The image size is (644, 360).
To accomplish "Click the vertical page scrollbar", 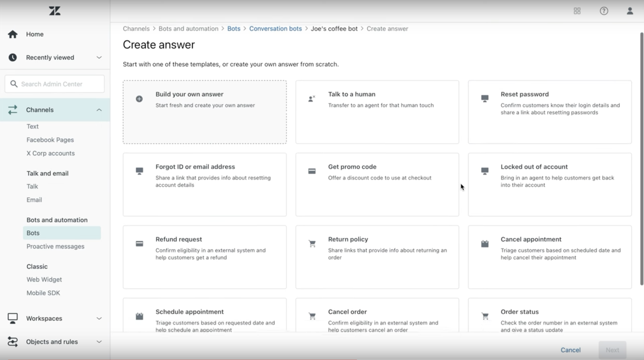I will pyautogui.click(x=642, y=160).
